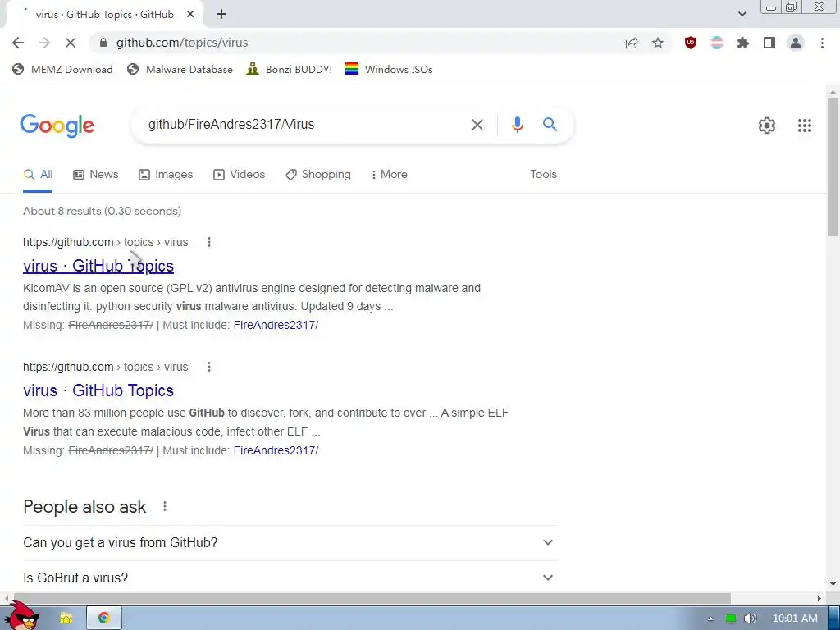The width and height of the screenshot is (840, 630).
Task: Open the More search categories menu
Action: (x=389, y=175)
